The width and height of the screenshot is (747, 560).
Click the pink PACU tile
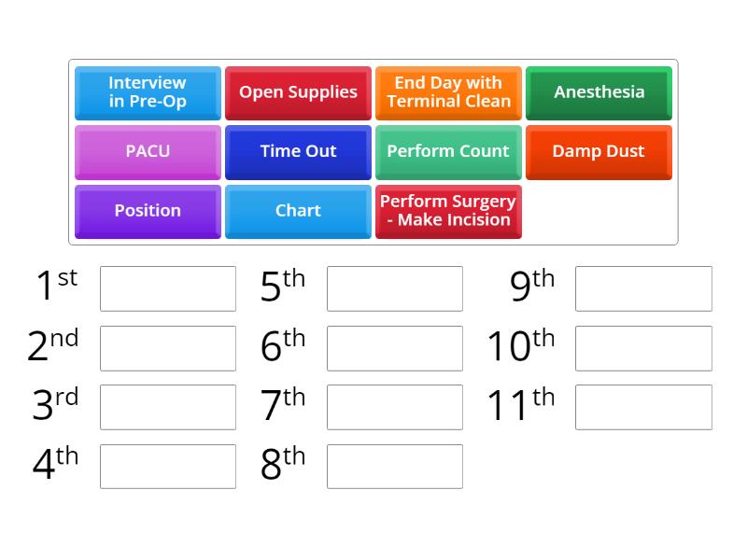click(148, 151)
